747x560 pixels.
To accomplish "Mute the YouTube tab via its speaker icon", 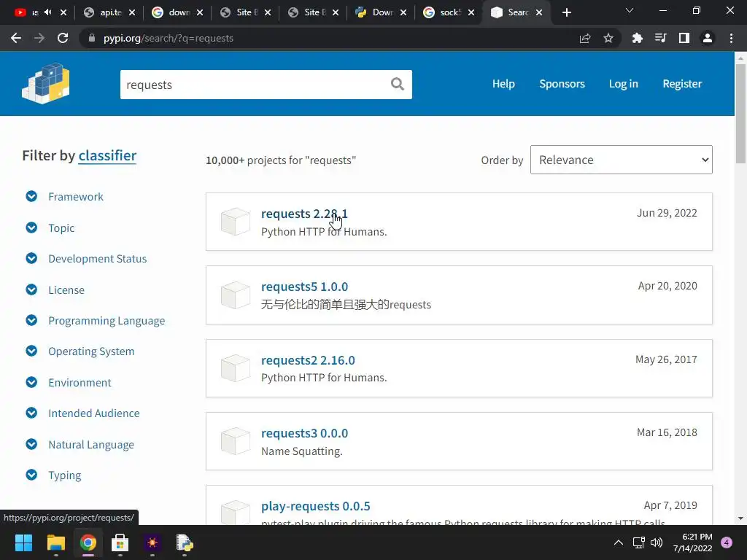I will 48,12.
